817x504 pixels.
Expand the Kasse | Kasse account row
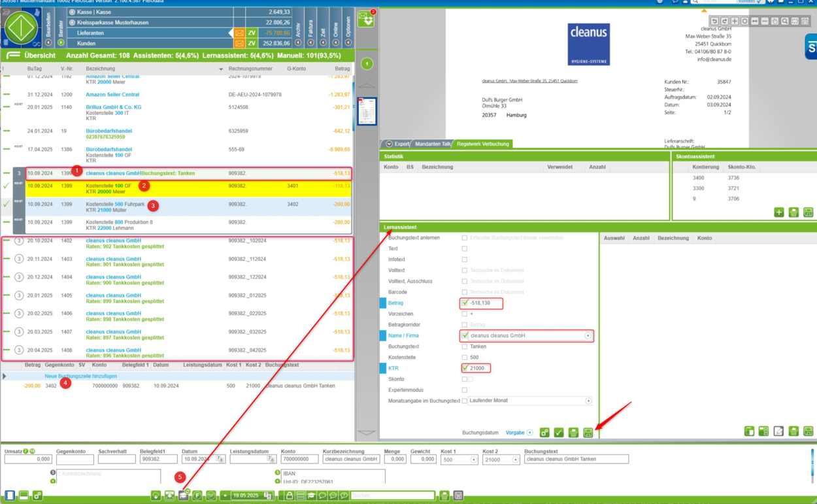[72, 12]
